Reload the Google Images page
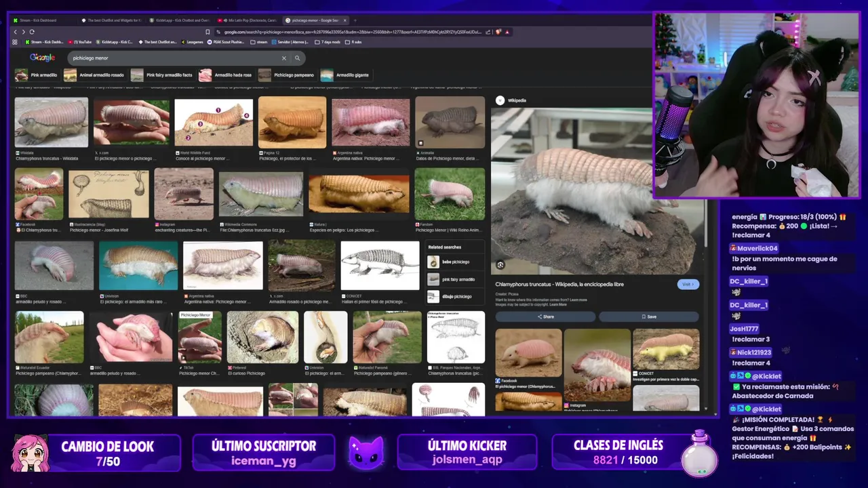Viewport: 868px width, 488px height. pos(31,32)
